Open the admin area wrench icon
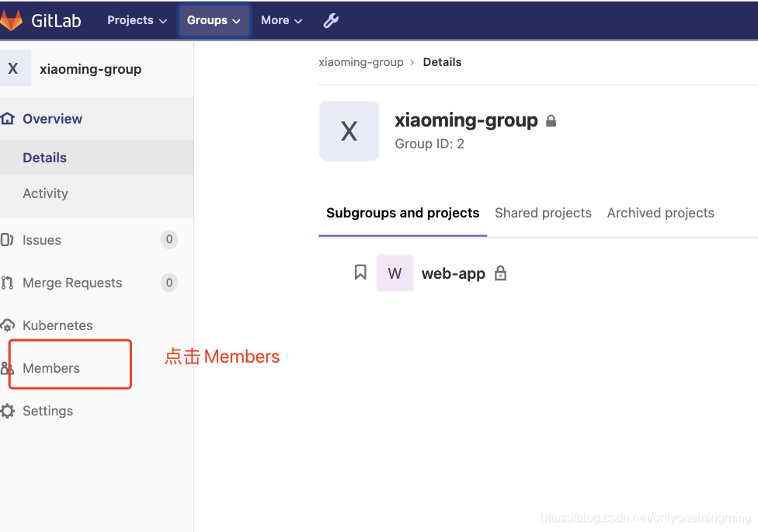Screen dimensions: 758x532 click(331, 20)
